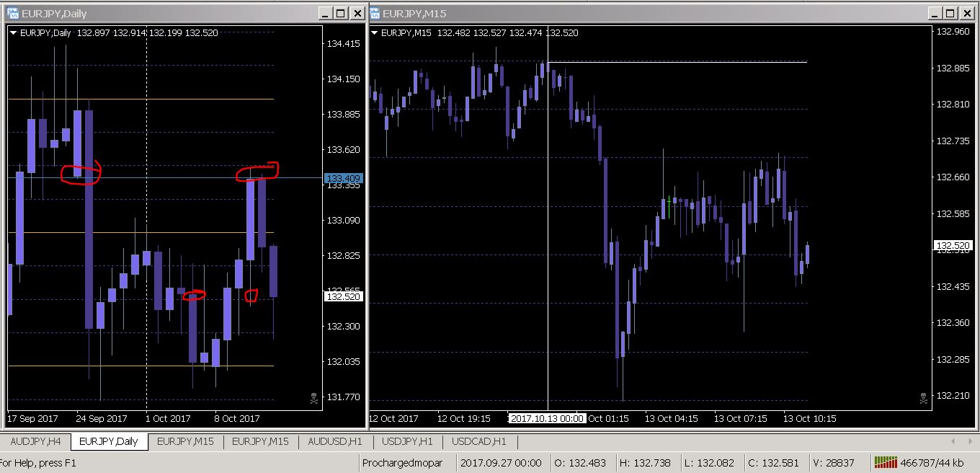Click the 17 Sep 2017 date label

click(x=32, y=418)
